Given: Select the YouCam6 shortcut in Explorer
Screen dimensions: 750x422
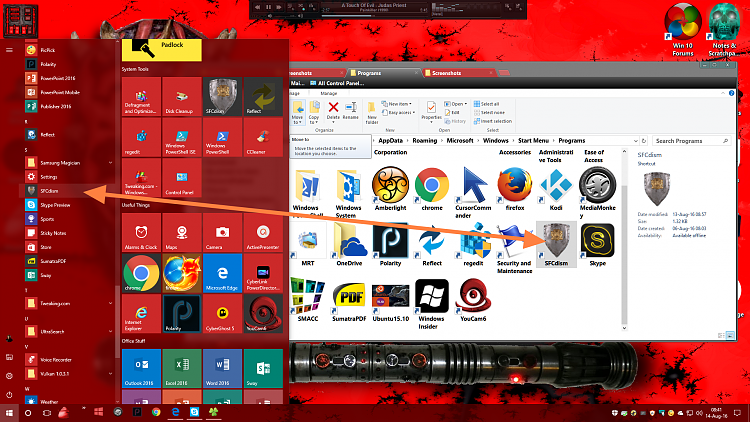Looking at the screenshot, I should [473, 300].
